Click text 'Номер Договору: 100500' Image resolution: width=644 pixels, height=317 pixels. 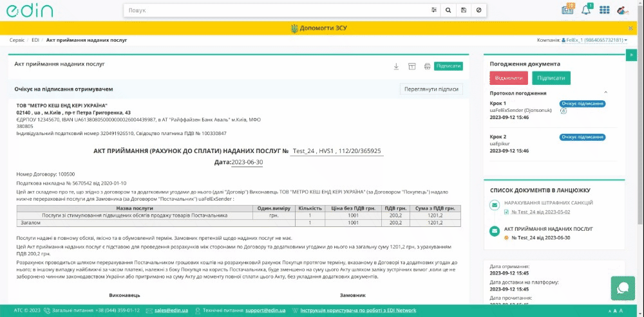coord(46,174)
